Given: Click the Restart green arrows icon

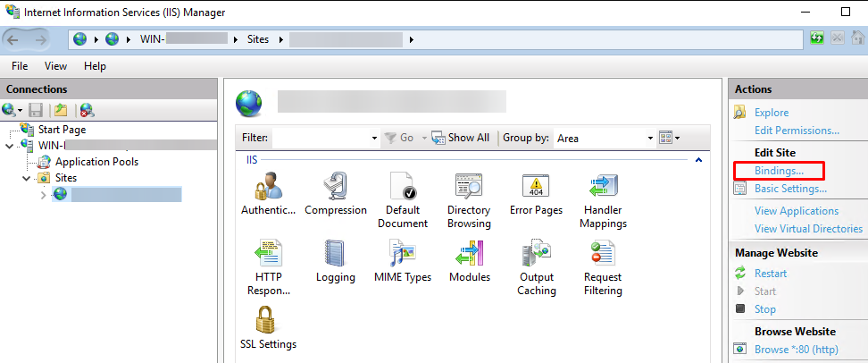Looking at the screenshot, I should pos(740,274).
